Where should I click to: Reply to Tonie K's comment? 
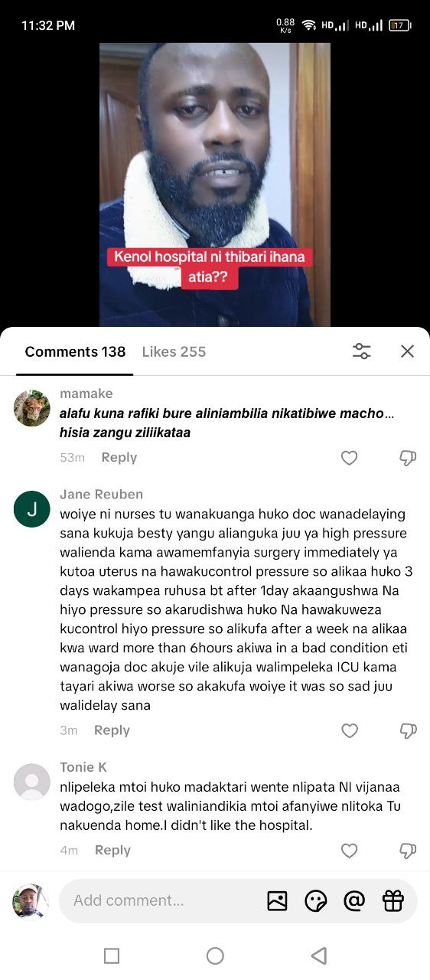pyautogui.click(x=112, y=850)
